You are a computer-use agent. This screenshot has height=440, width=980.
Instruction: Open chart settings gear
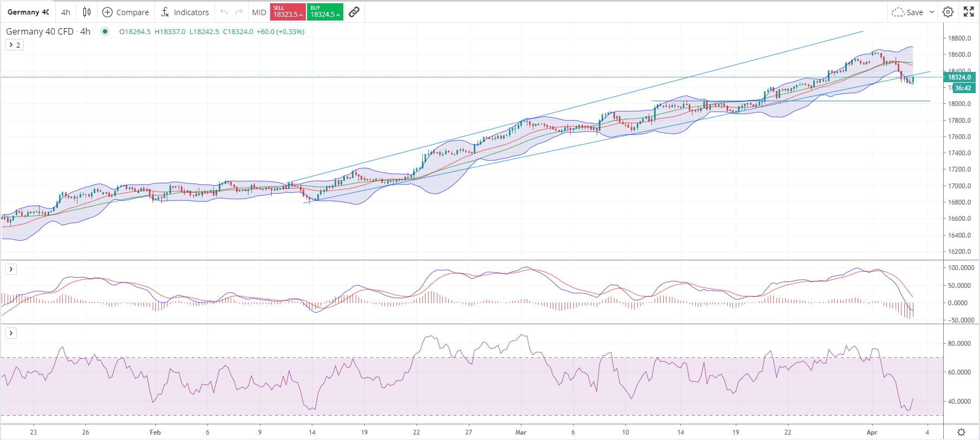948,12
